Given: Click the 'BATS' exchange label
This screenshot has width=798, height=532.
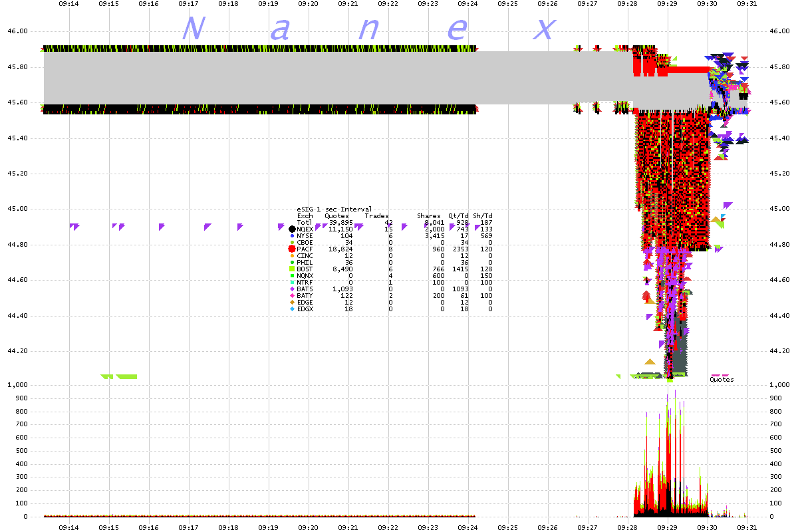Looking at the screenshot, I should (x=305, y=289).
